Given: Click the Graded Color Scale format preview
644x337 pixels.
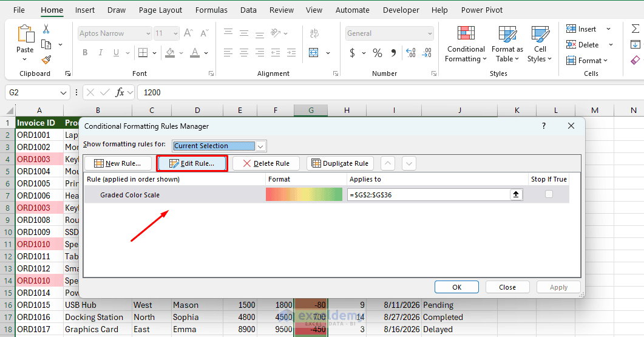Looking at the screenshot, I should (x=304, y=194).
